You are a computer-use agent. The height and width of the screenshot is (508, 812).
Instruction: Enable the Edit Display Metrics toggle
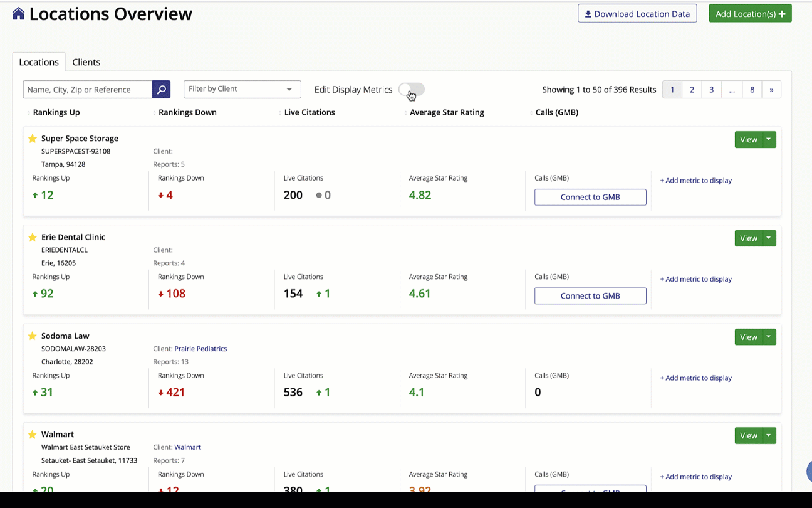[x=410, y=89]
